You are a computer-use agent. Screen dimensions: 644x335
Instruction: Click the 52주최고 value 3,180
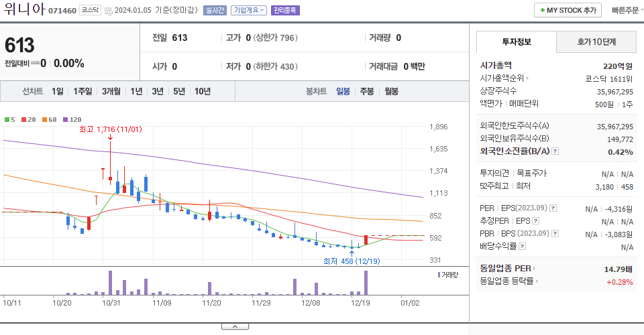coord(604,187)
